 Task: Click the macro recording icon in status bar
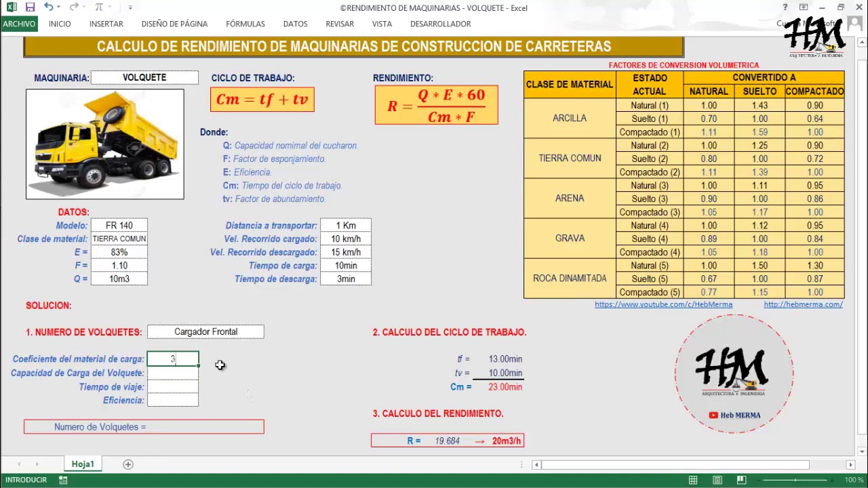coord(63,480)
